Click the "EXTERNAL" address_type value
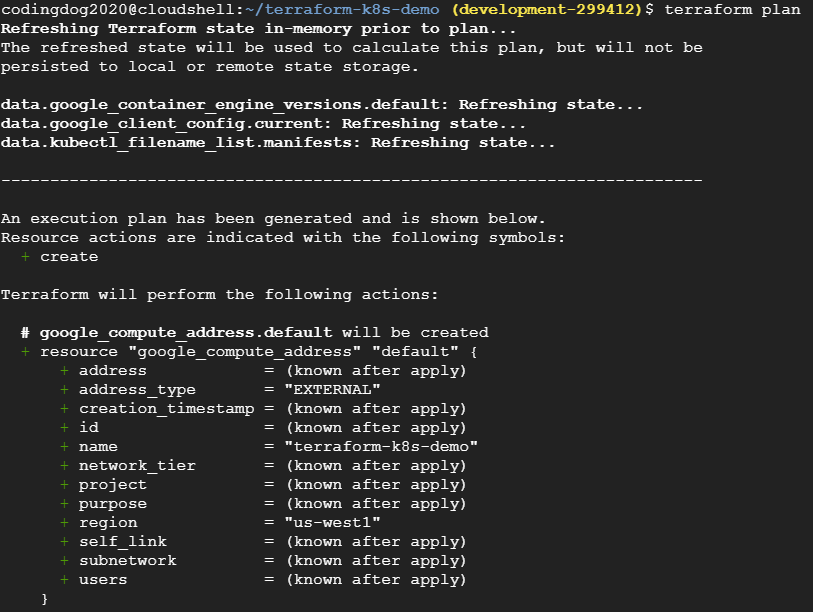 [x=332, y=390]
